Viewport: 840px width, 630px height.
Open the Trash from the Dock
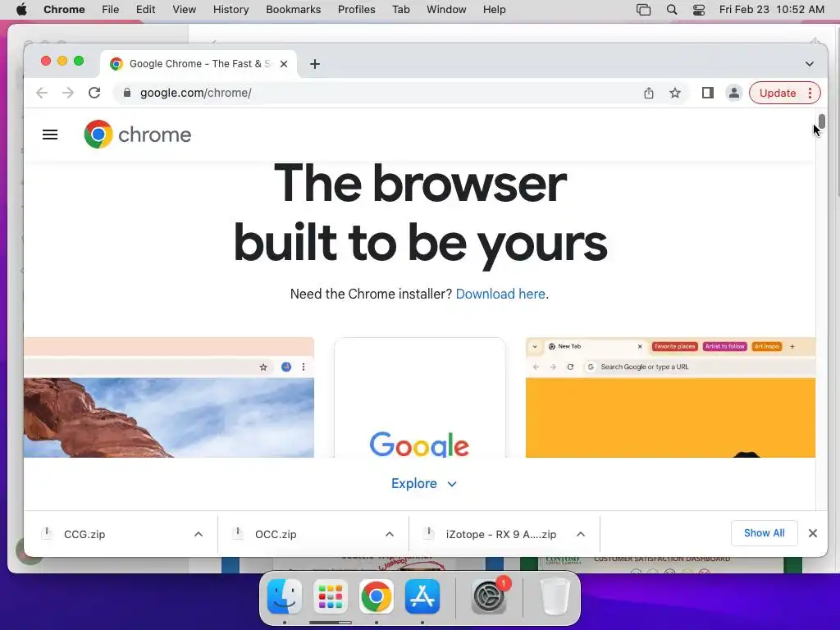coord(555,596)
